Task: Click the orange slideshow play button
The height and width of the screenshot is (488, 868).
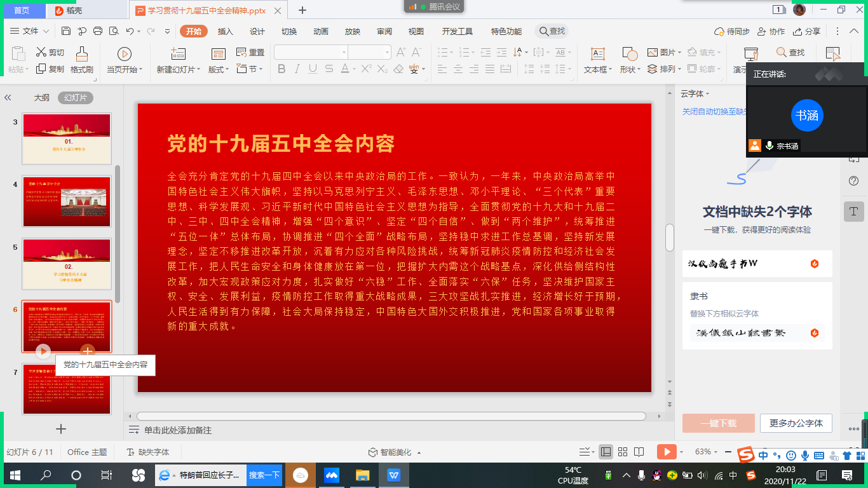Action: (666, 452)
